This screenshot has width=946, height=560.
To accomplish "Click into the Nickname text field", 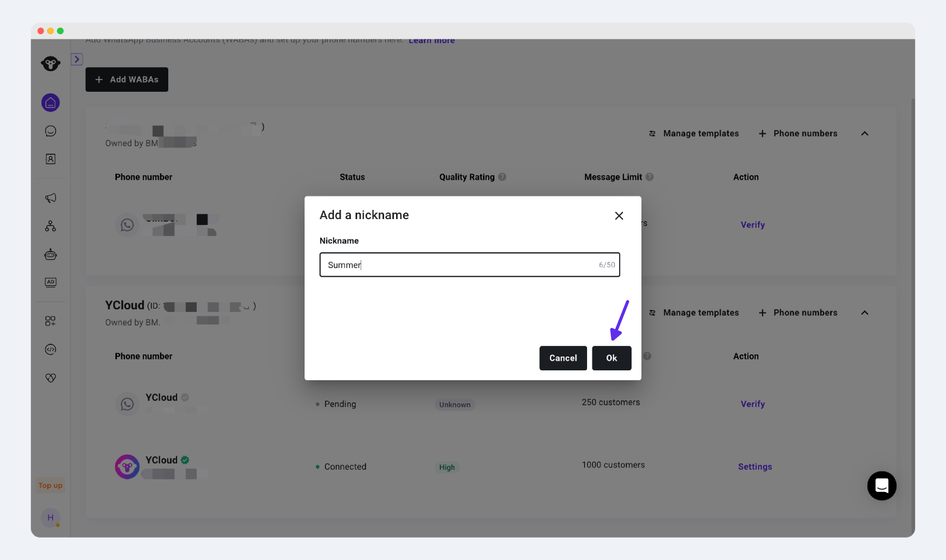I will [461, 265].
